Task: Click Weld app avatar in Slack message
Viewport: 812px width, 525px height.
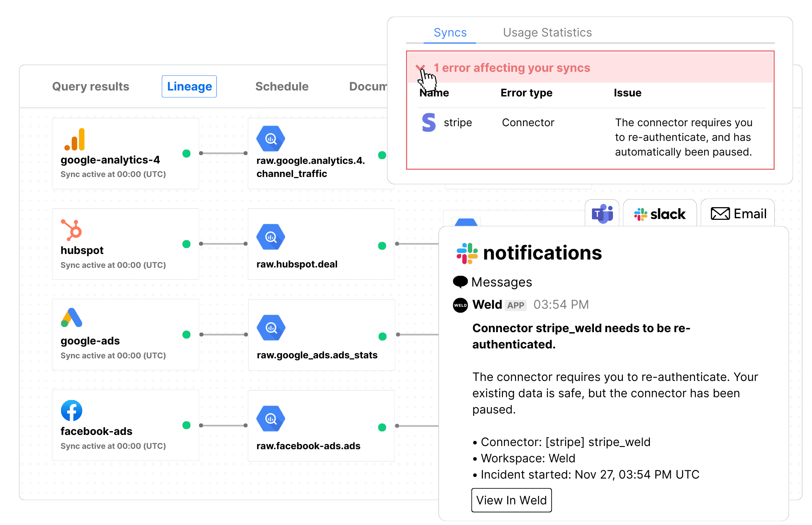Action: click(460, 305)
